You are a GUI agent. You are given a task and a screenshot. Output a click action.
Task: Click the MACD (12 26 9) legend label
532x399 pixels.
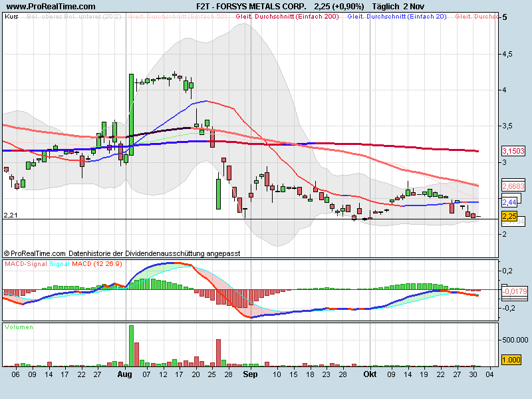(x=97, y=263)
